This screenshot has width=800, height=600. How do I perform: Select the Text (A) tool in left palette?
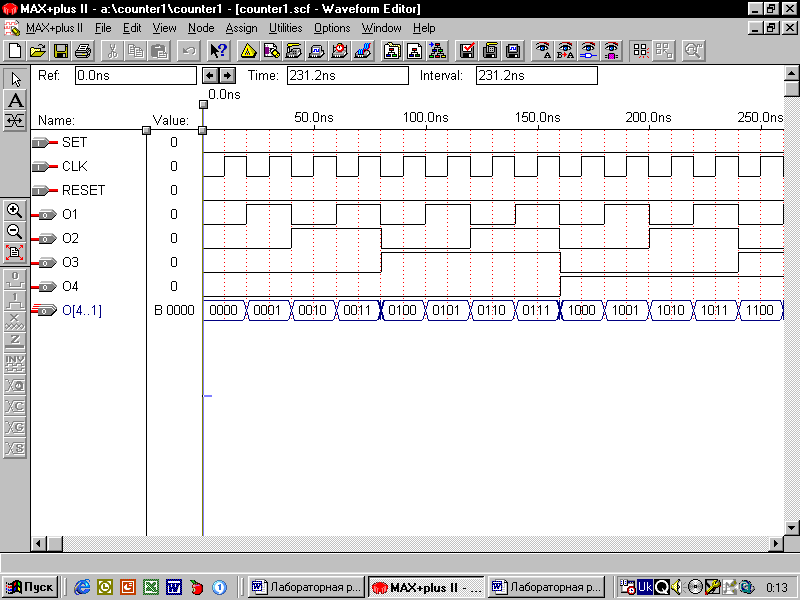(15, 100)
